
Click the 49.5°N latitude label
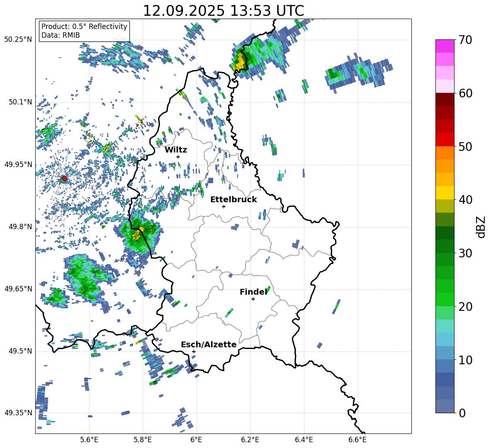pyautogui.click(x=20, y=351)
